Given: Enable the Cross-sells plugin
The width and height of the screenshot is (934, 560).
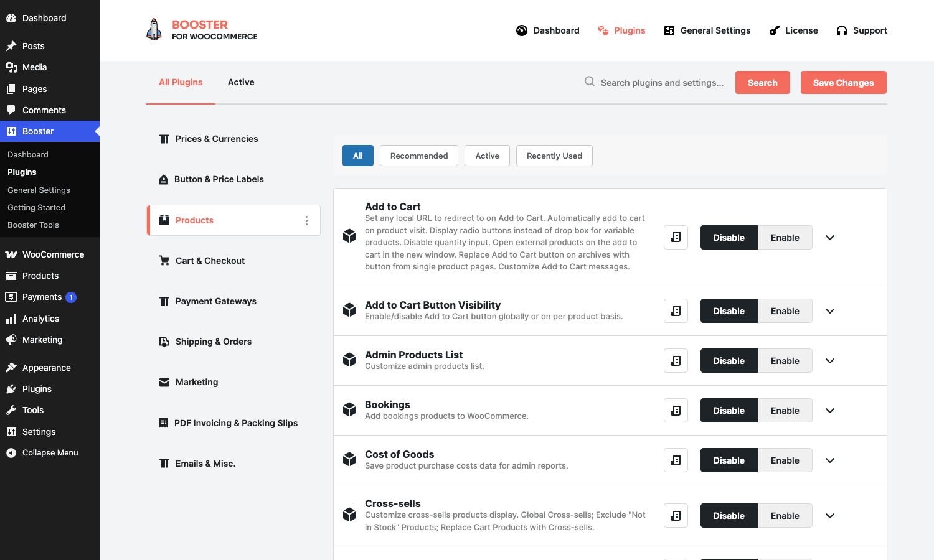Looking at the screenshot, I should 785,515.
